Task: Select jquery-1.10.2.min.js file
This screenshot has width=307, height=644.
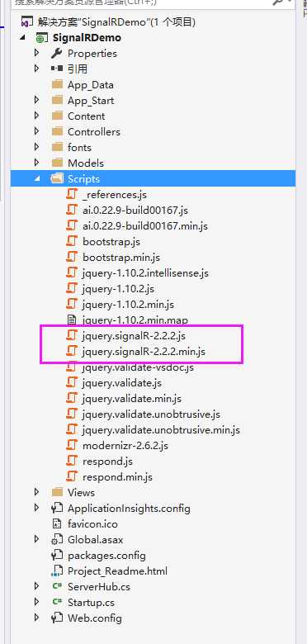Action: pos(128,305)
